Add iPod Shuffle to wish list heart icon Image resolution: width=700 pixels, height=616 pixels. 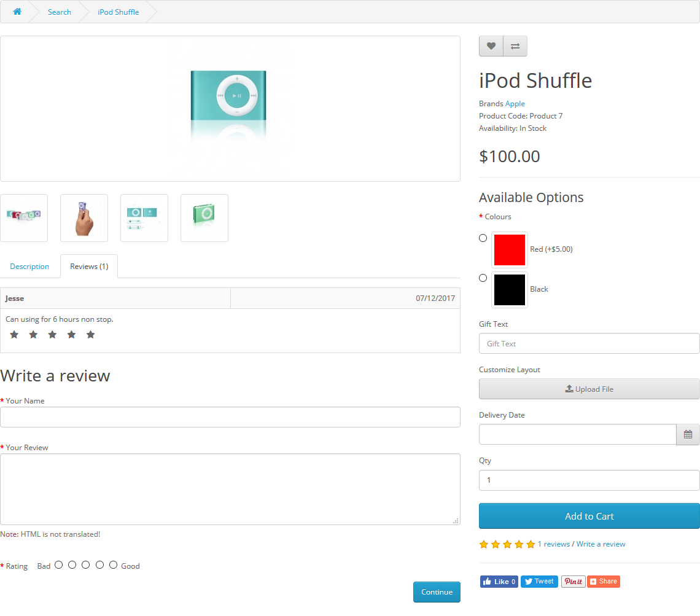pos(491,46)
